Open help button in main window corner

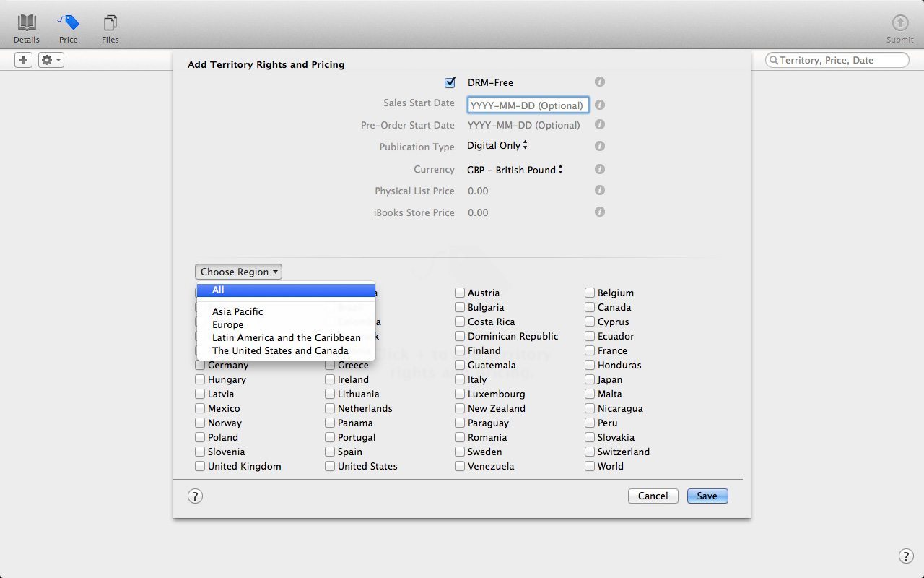[906, 556]
